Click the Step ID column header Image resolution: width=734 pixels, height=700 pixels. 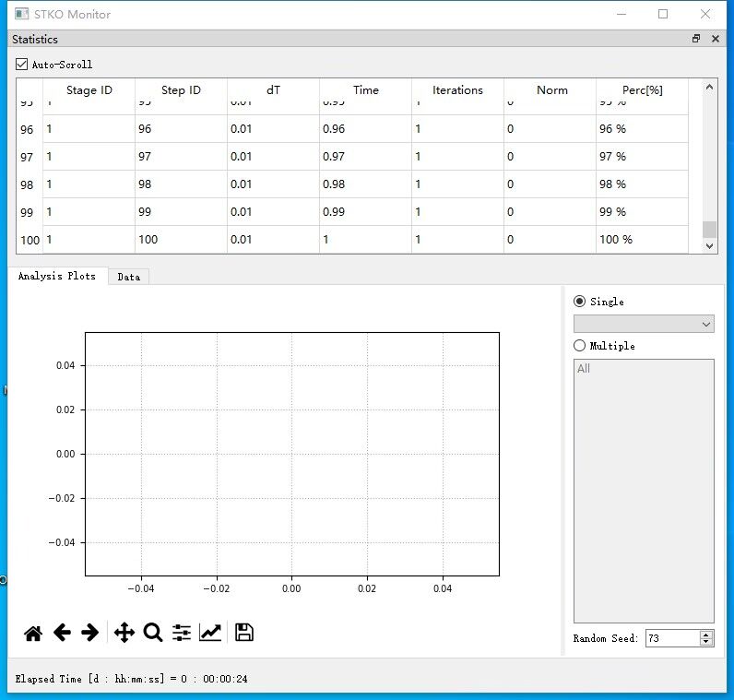click(x=181, y=89)
